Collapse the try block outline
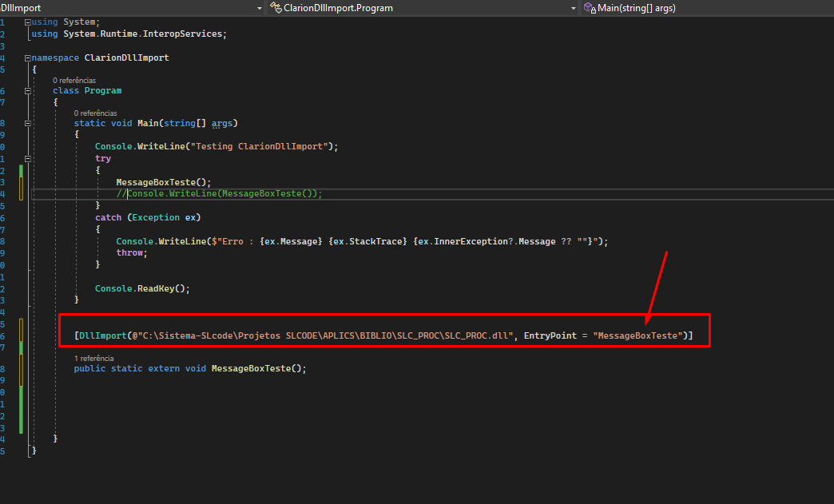The image size is (834, 504). [28, 159]
